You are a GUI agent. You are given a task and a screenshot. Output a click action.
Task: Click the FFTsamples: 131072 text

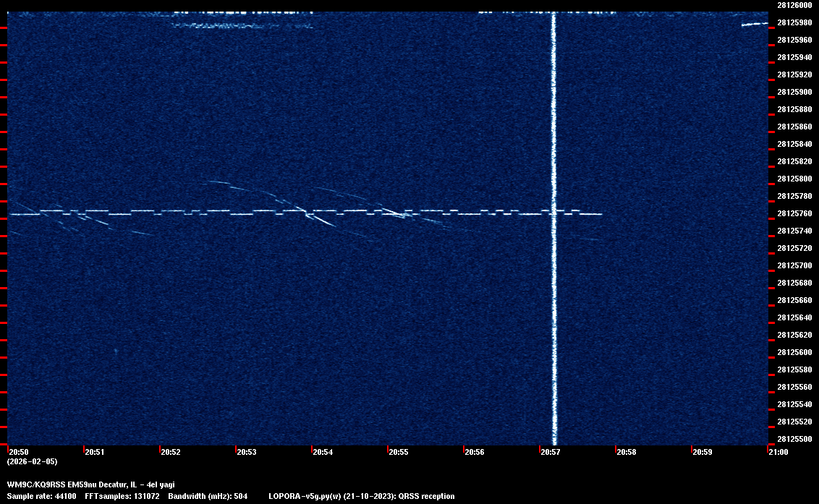pyautogui.click(x=122, y=496)
